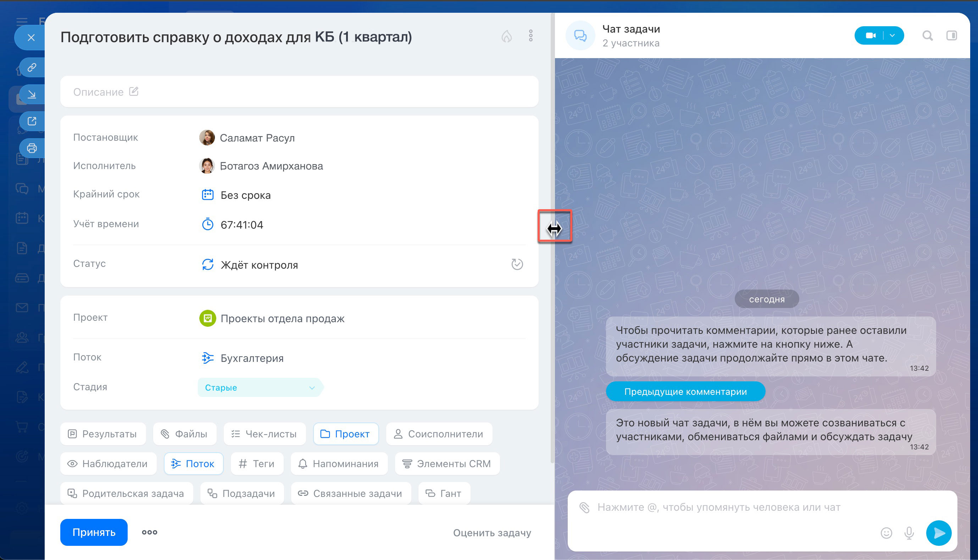Click the Принять button
The image size is (978, 560).
[x=94, y=532]
